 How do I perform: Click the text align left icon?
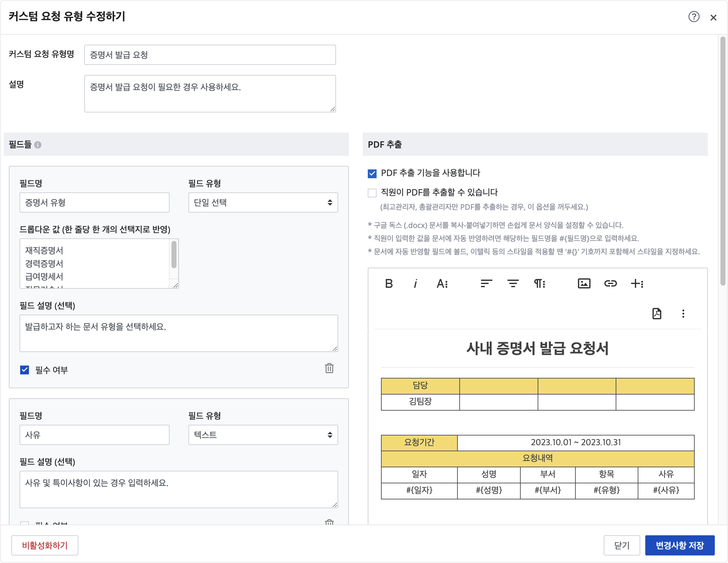486,284
